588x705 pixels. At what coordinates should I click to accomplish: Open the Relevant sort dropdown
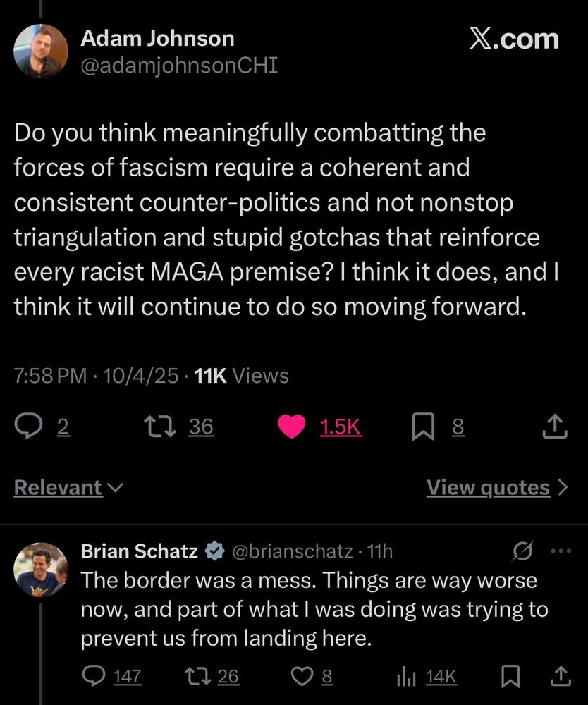coord(68,487)
